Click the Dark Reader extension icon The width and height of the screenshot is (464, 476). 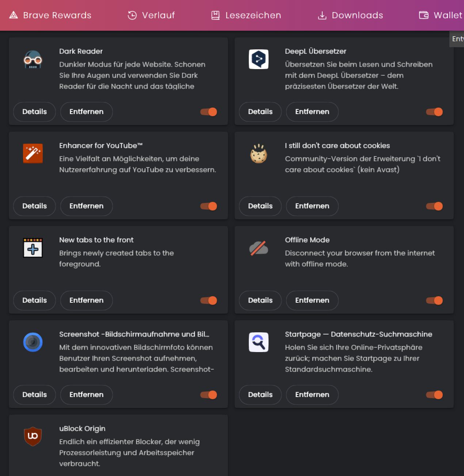[33, 59]
